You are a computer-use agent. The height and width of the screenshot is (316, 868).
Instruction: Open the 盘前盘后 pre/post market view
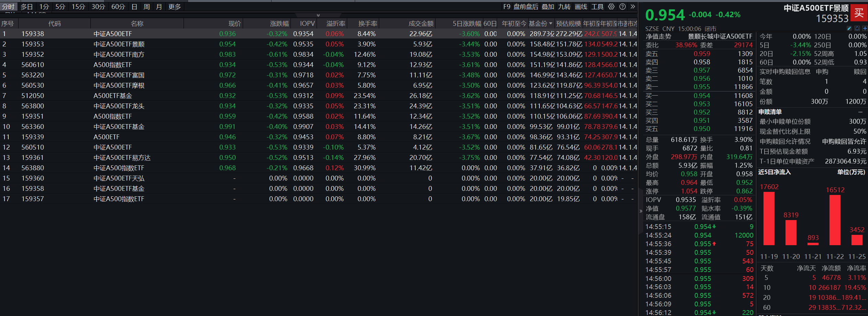[526, 7]
